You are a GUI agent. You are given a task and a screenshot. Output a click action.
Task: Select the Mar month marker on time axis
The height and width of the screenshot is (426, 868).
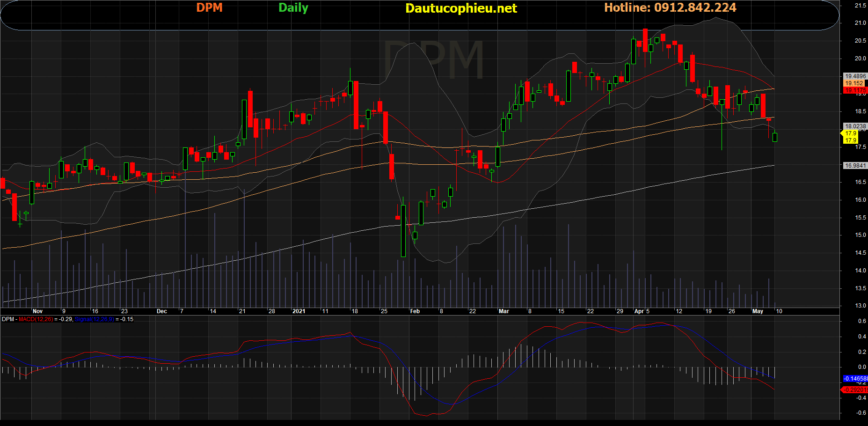coord(504,311)
